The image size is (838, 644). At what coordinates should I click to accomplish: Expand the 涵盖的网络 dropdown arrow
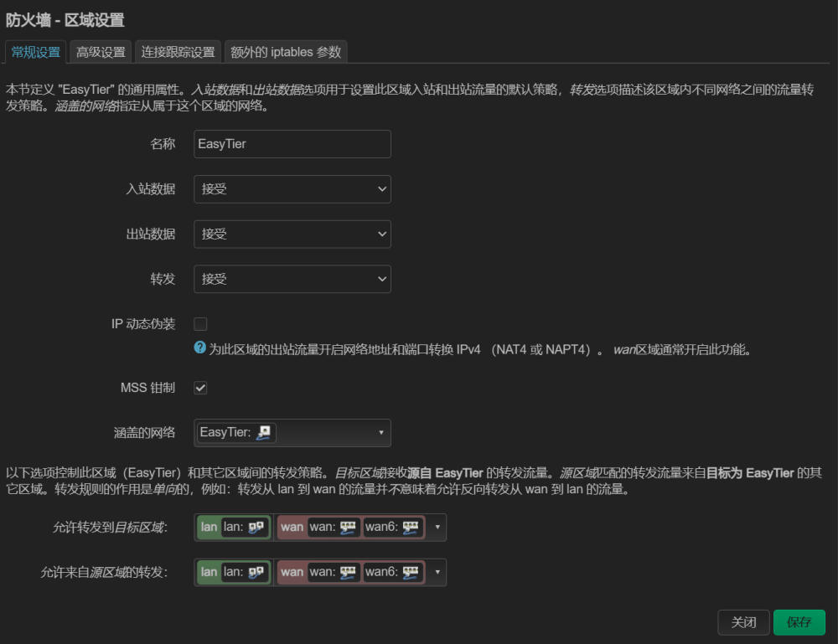pyautogui.click(x=381, y=432)
